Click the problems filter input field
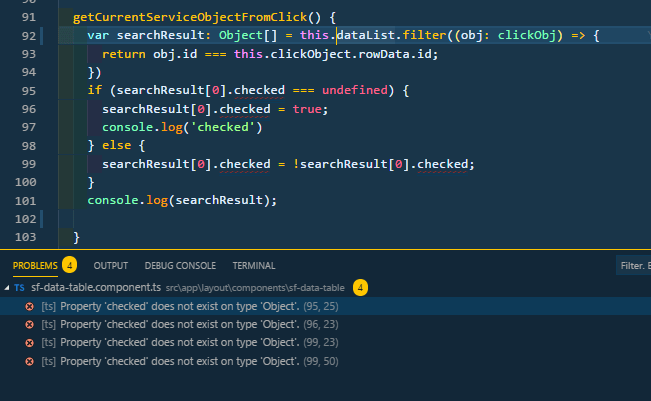This screenshot has height=401, width=651. [x=632, y=265]
